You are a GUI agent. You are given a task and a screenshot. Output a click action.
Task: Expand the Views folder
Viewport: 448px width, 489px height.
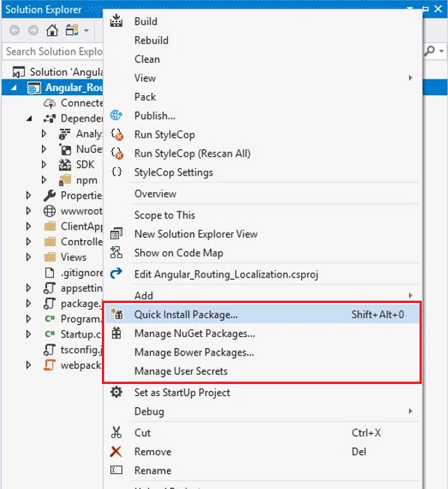[28, 257]
